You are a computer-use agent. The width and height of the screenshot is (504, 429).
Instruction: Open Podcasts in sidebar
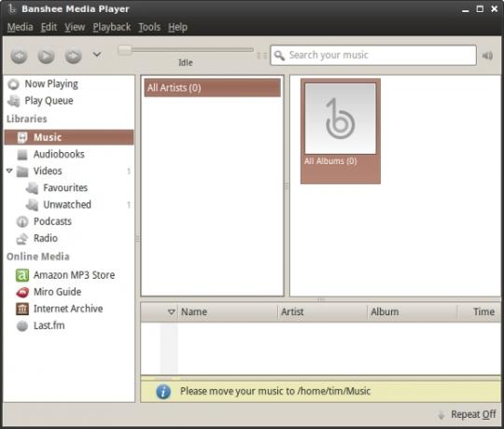69,221
